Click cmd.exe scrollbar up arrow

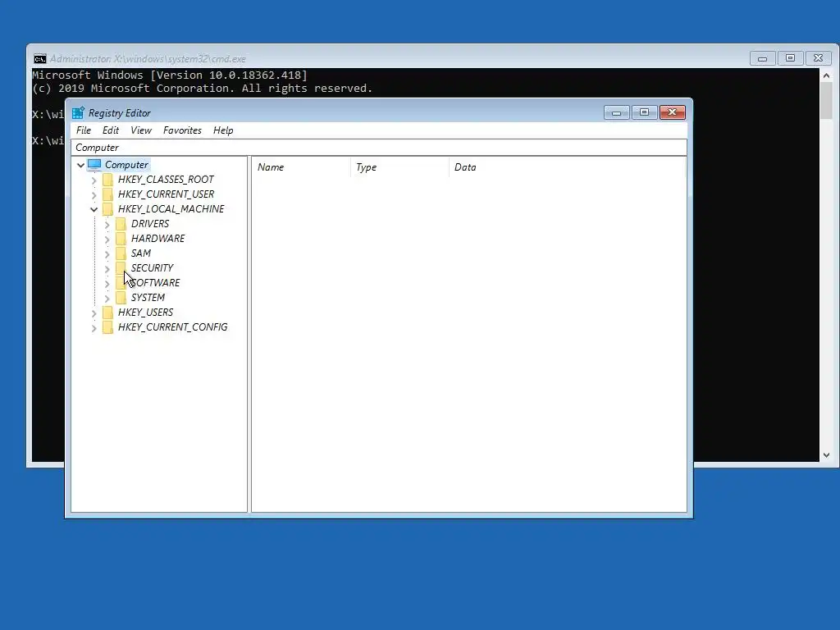point(827,75)
